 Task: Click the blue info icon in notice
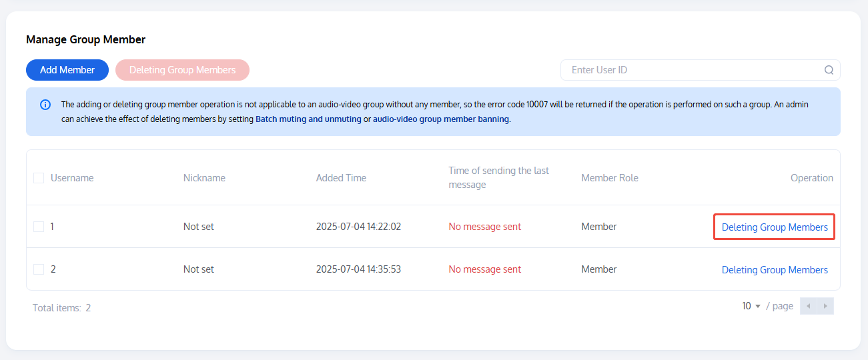pos(45,105)
